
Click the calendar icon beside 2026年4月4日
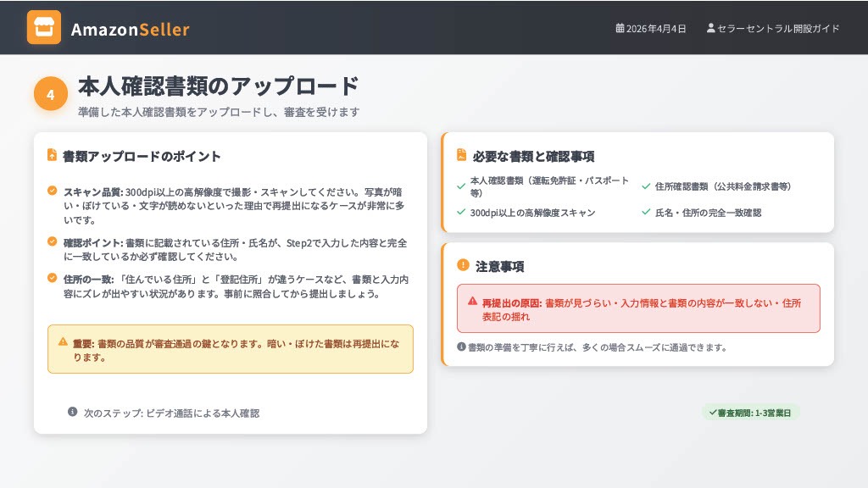click(x=620, y=28)
